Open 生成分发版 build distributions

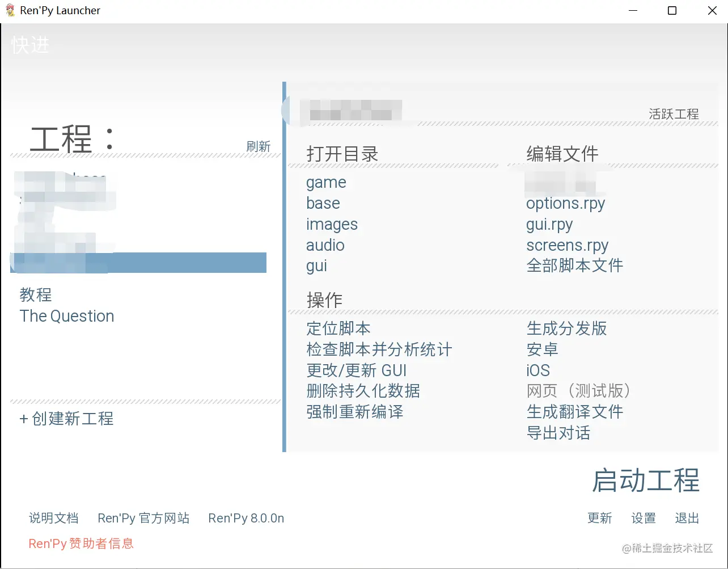tap(566, 328)
